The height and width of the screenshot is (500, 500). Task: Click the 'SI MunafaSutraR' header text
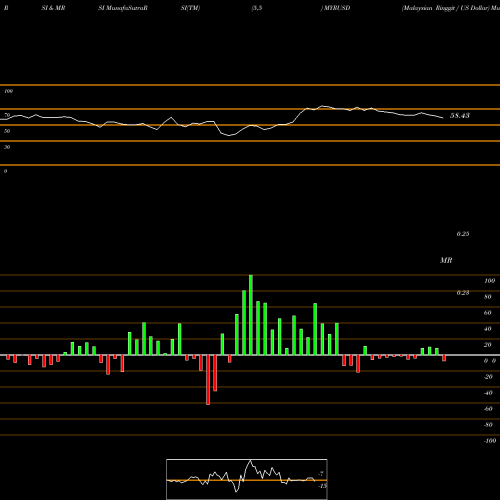click(x=123, y=8)
